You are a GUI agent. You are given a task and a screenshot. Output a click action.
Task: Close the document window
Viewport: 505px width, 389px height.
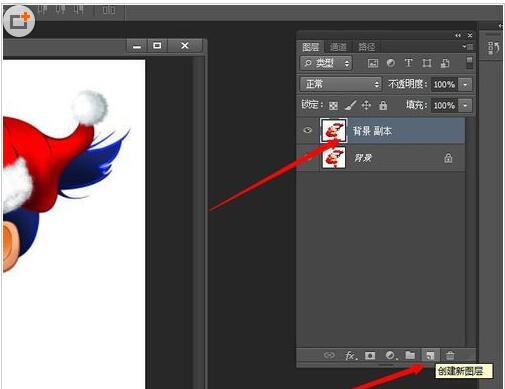(x=185, y=46)
